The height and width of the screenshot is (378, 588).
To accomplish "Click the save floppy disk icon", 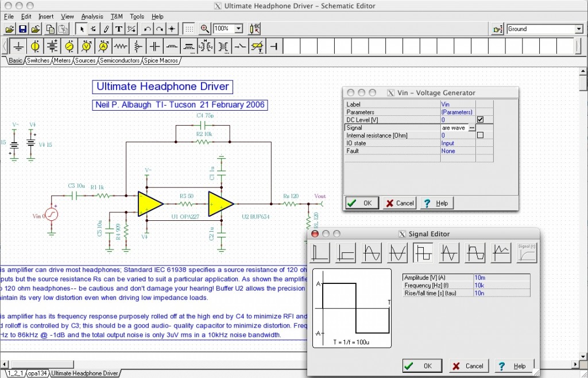I will click(23, 29).
